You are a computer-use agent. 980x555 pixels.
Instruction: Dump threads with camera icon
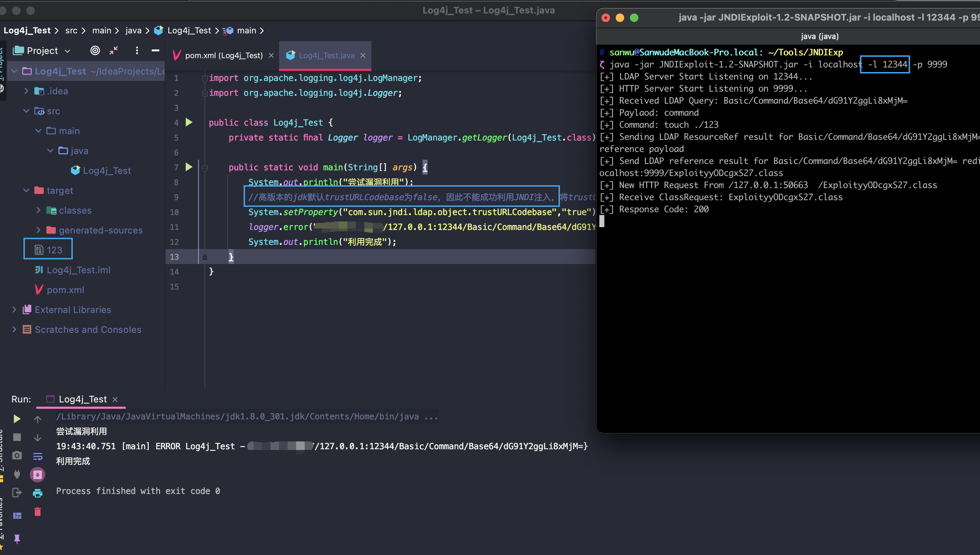(x=17, y=456)
